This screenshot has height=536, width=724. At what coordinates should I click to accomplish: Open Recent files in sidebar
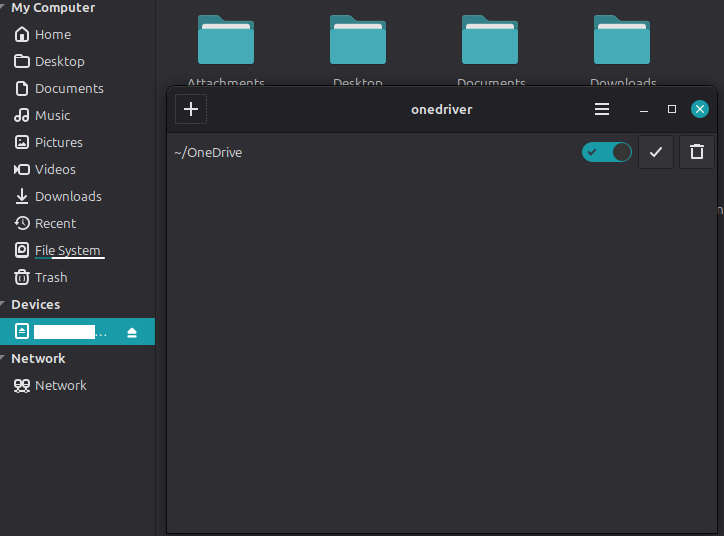[x=55, y=223]
